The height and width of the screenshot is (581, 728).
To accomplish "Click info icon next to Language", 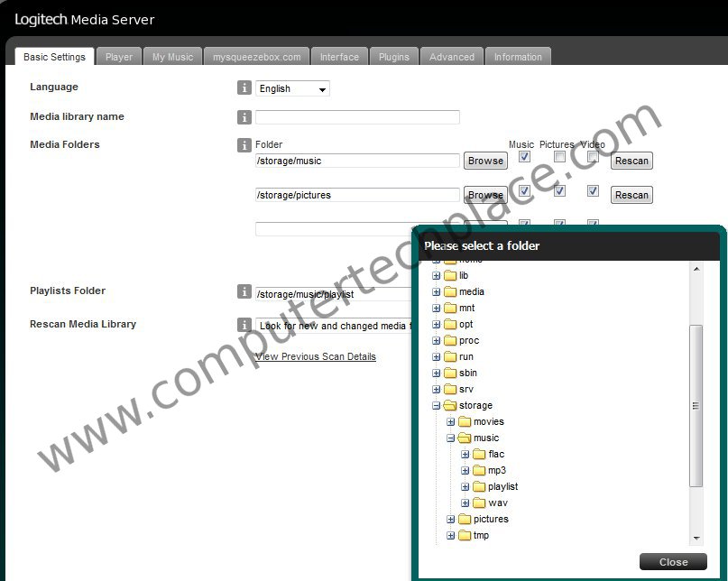I will coord(244,88).
